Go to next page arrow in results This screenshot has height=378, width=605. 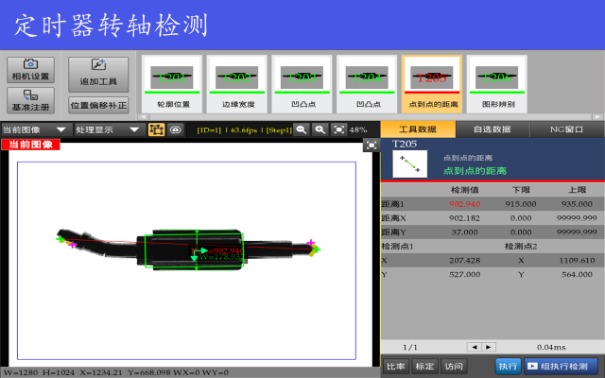point(488,347)
